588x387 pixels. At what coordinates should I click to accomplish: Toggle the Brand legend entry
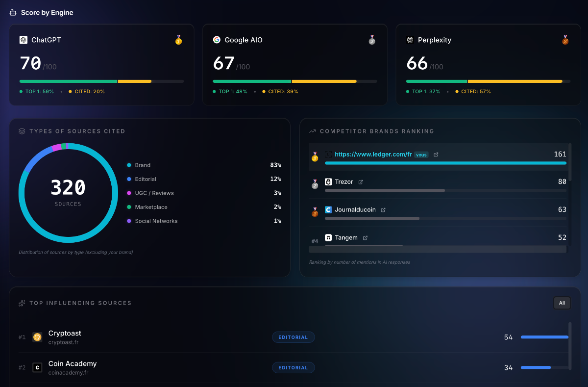143,165
